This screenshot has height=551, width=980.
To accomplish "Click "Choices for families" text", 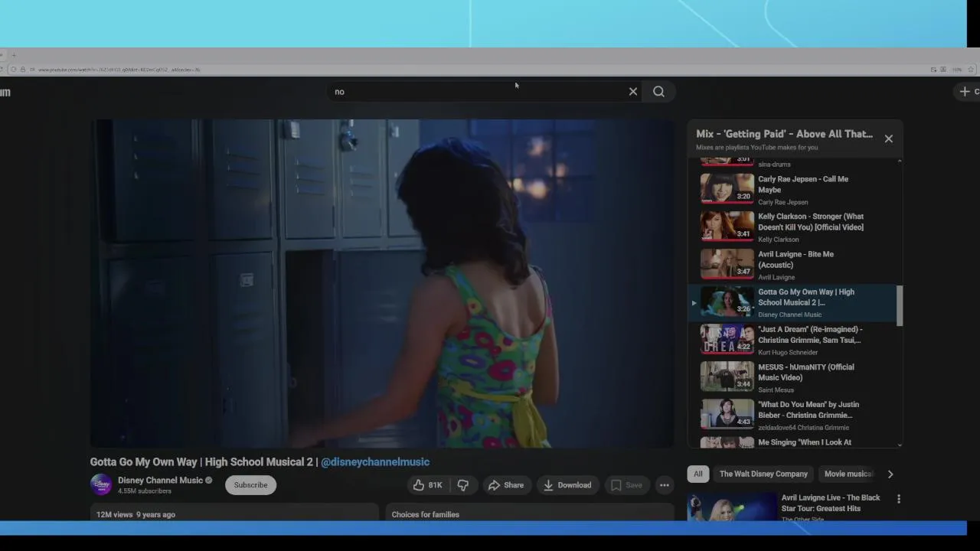I will 425,514.
